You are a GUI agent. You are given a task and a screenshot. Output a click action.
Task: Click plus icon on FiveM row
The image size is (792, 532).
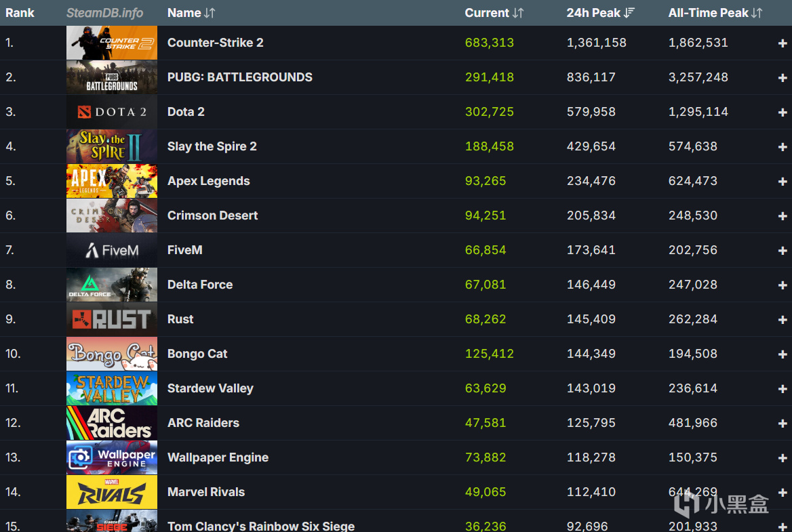[x=783, y=251]
